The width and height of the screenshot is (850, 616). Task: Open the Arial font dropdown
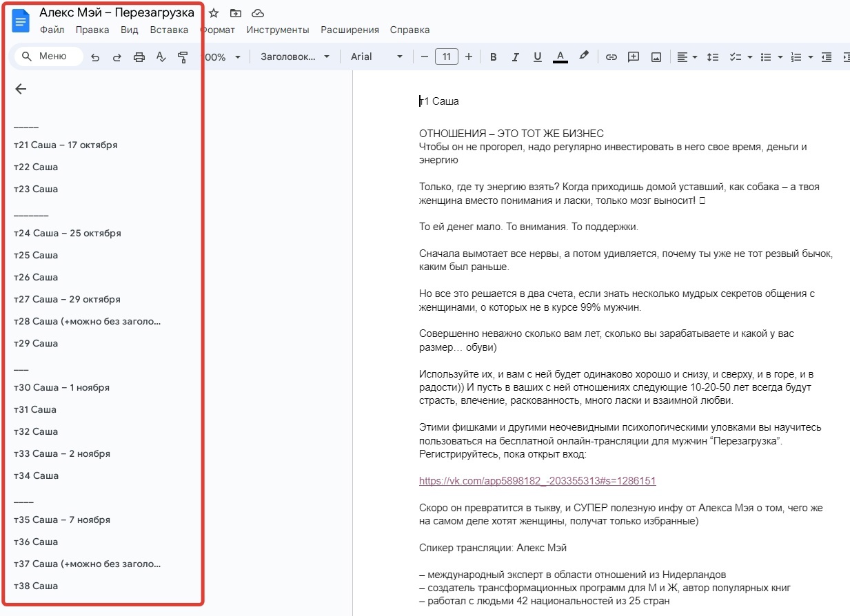pyautogui.click(x=376, y=57)
